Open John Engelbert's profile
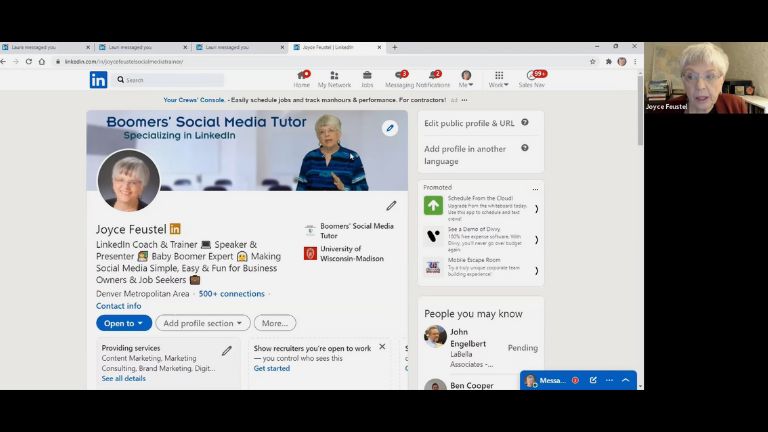 468,338
